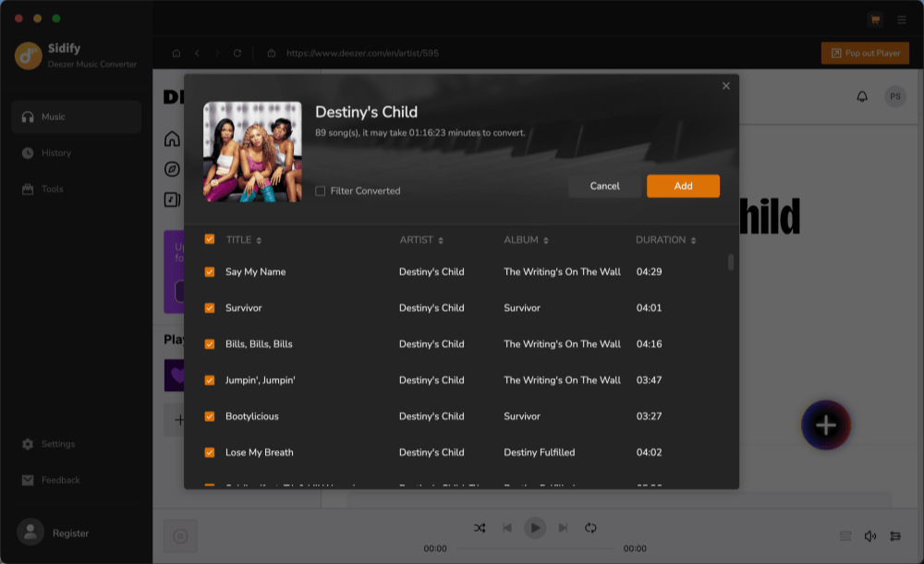924x564 pixels.
Task: Open the Deezer music library icon
Action: click(x=172, y=200)
